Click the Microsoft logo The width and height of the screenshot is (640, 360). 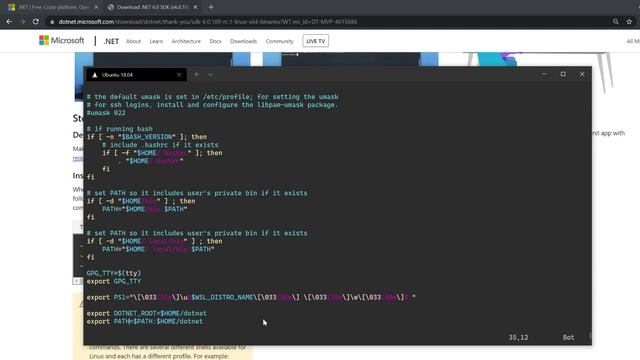pyautogui.click(x=62, y=40)
